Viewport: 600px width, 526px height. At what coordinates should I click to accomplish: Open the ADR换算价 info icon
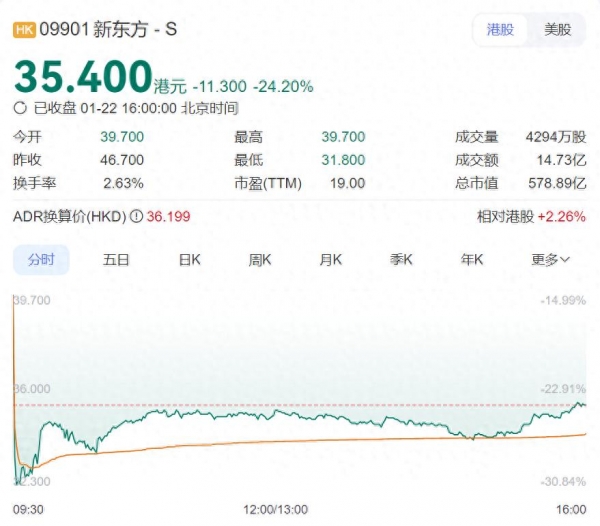(136, 217)
